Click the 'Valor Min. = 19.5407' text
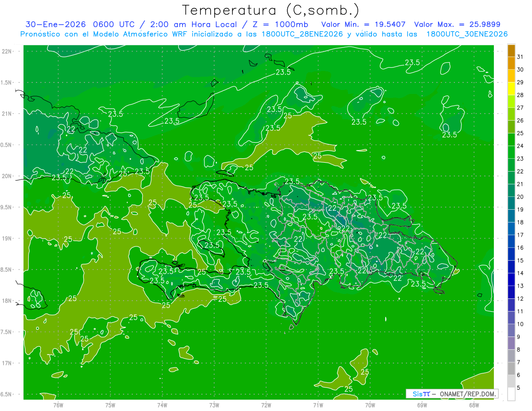Screen dimensions: 532x411 [x=364, y=24]
